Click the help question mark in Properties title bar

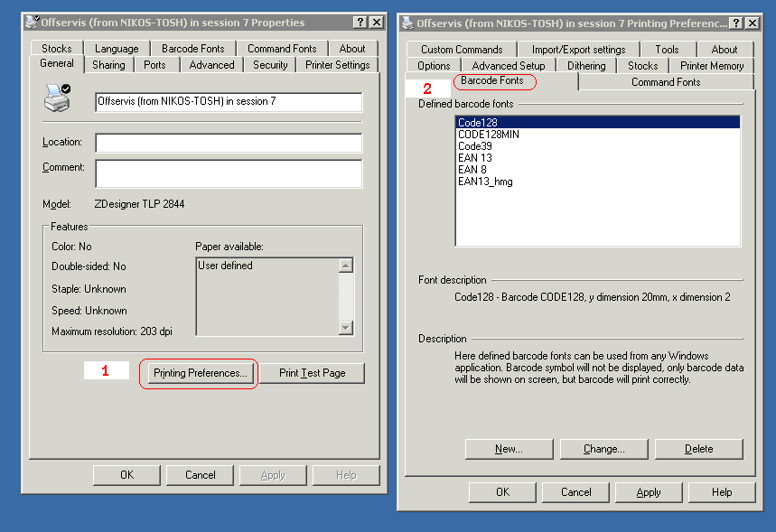tap(360, 22)
